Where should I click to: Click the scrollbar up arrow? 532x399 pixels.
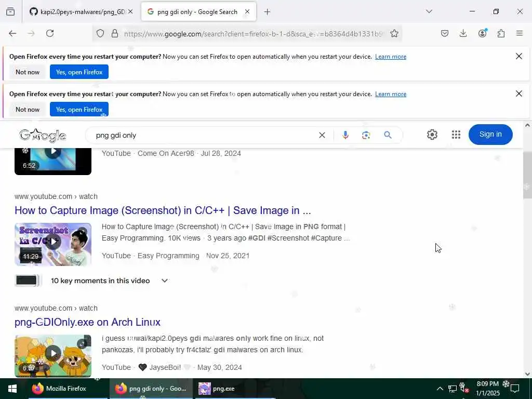click(x=528, y=126)
